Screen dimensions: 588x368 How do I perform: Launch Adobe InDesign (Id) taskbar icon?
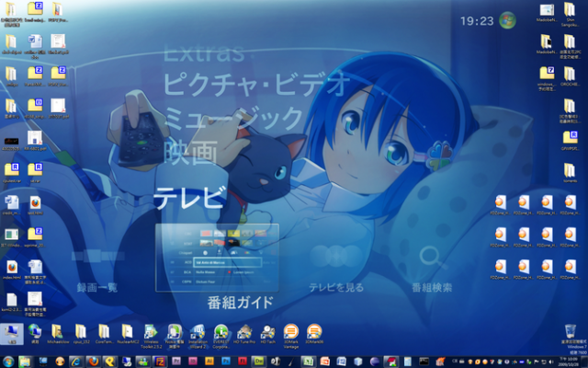tap(193, 362)
